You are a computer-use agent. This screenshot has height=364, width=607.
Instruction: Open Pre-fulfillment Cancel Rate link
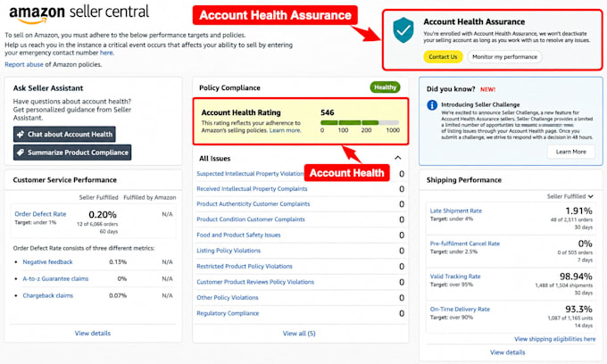coord(464,244)
